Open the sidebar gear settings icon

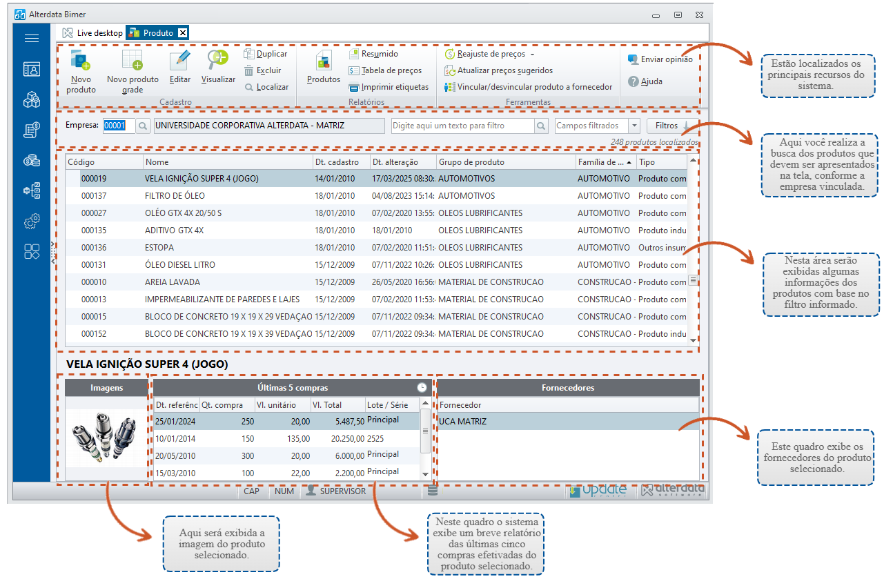[x=32, y=221]
